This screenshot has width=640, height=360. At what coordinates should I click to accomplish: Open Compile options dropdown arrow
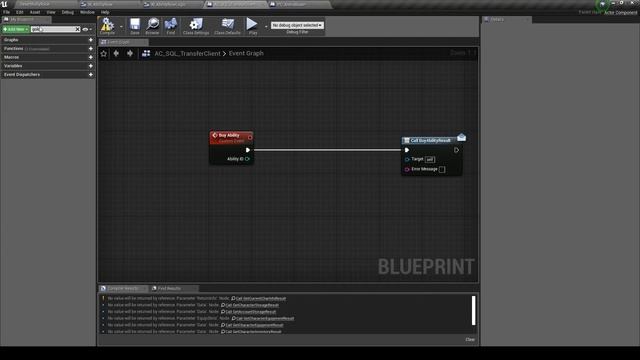pyautogui.click(x=121, y=27)
